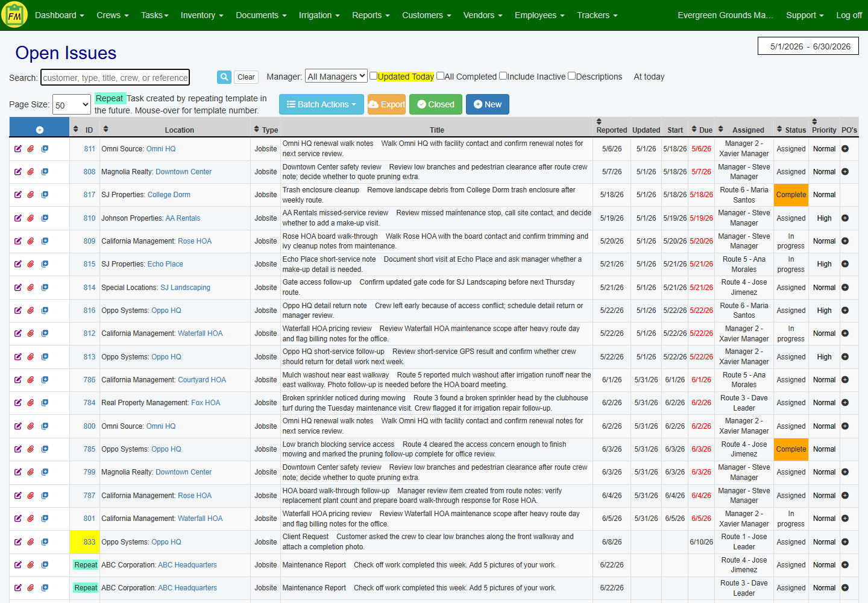Open College Dorm location link

pos(169,195)
